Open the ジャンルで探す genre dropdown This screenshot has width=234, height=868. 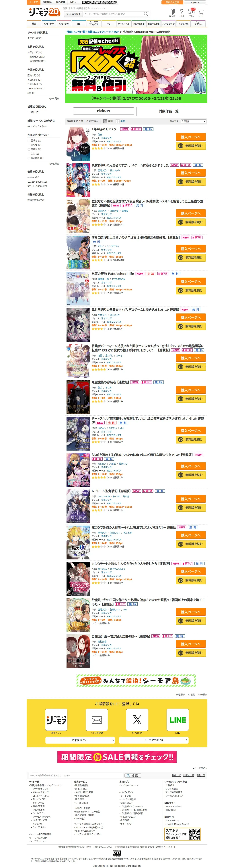[73, 14]
